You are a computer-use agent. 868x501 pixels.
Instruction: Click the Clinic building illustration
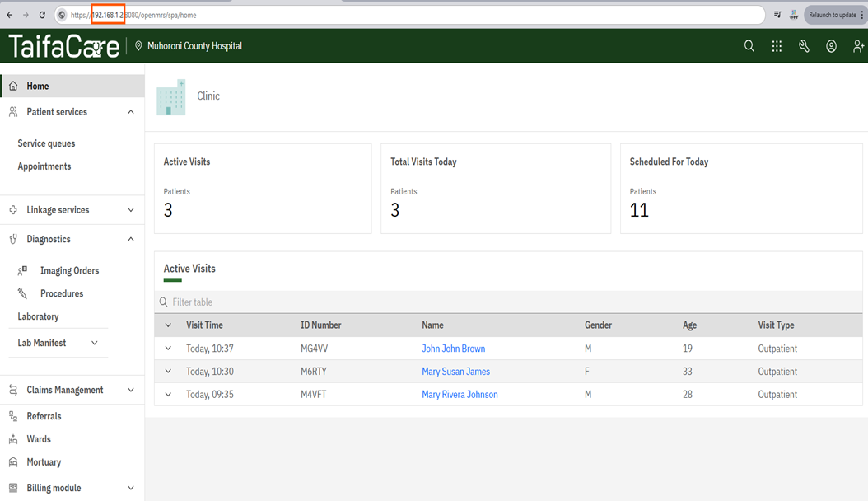pos(170,97)
